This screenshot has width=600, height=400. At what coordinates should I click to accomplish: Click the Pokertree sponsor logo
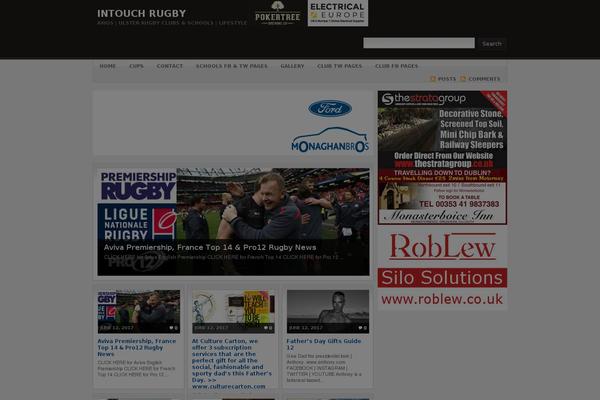pyautogui.click(x=277, y=13)
